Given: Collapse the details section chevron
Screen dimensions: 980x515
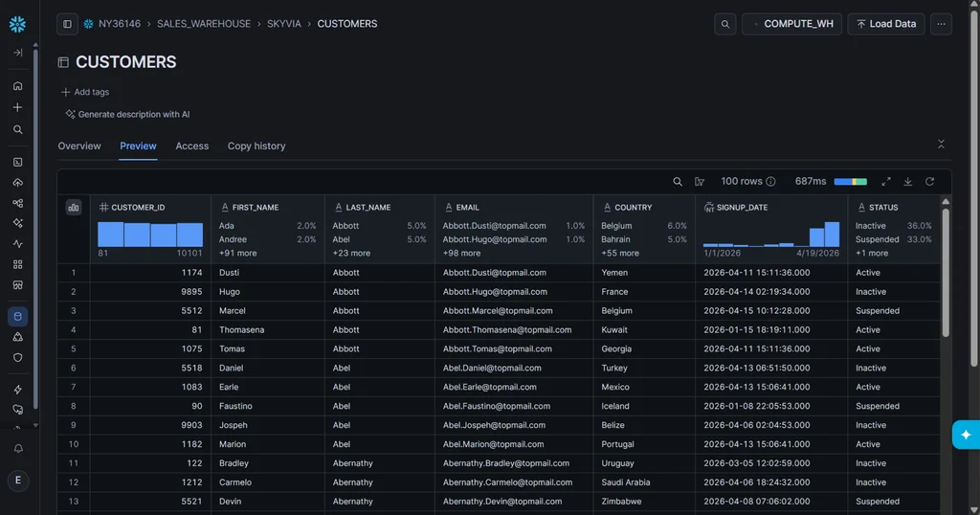Looking at the screenshot, I should pos(941,145).
